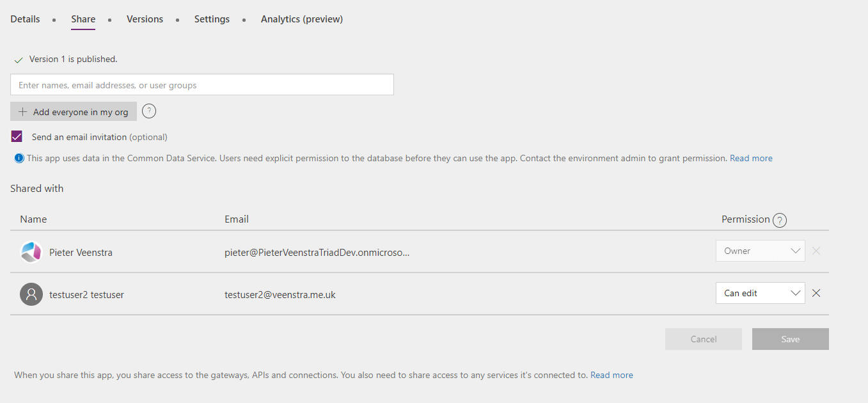This screenshot has height=403, width=868.
Task: Click the names and email addresses field
Action: point(202,85)
